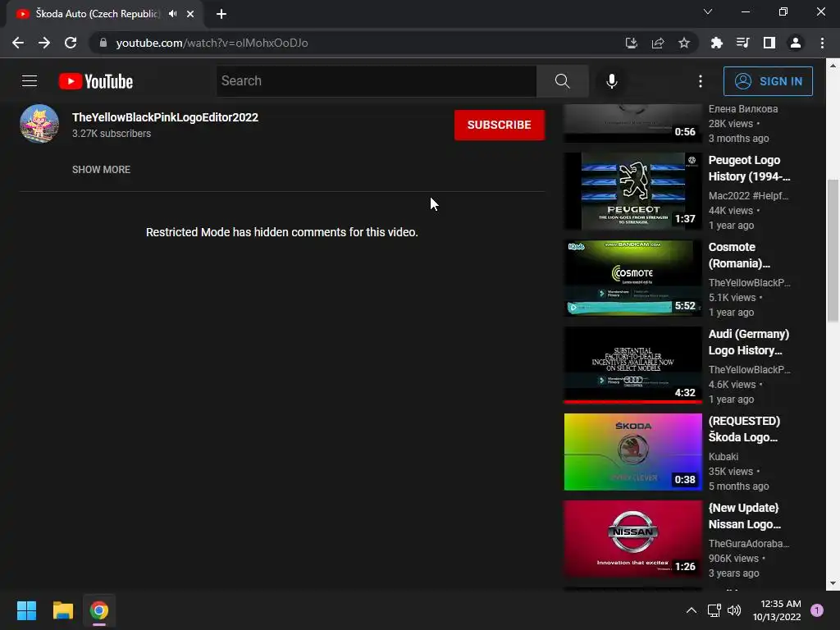Mute the tab via speaker icon

pos(172,14)
